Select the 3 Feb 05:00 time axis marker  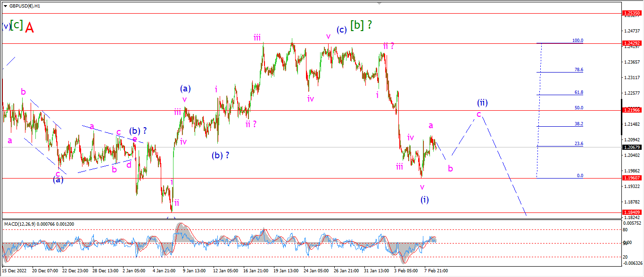(x=406, y=271)
